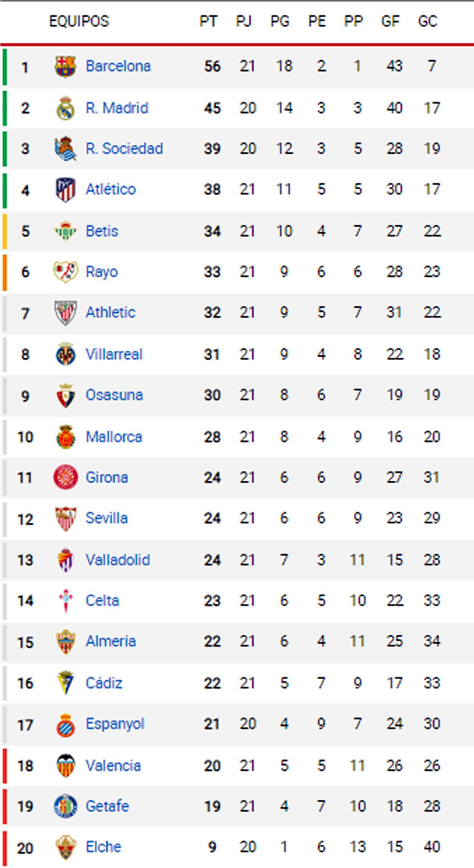Screen dimensions: 474x868
Task: Select the Athletic club shield icon
Action: (x=66, y=312)
